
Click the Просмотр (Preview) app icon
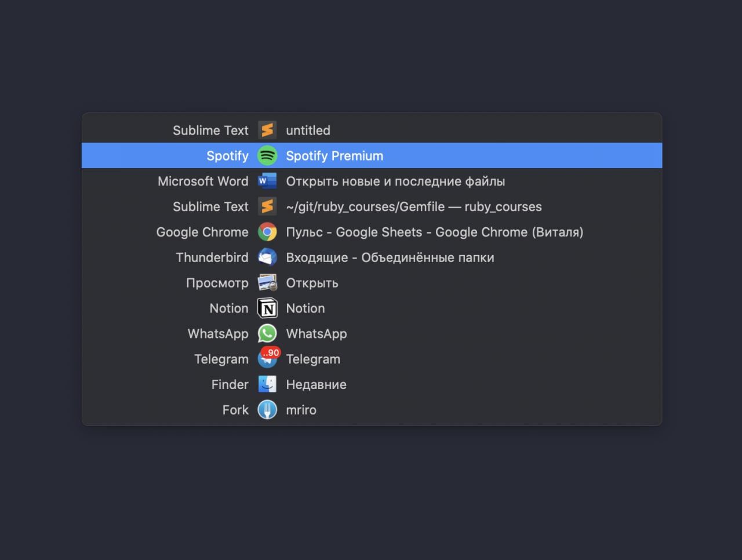[267, 283]
